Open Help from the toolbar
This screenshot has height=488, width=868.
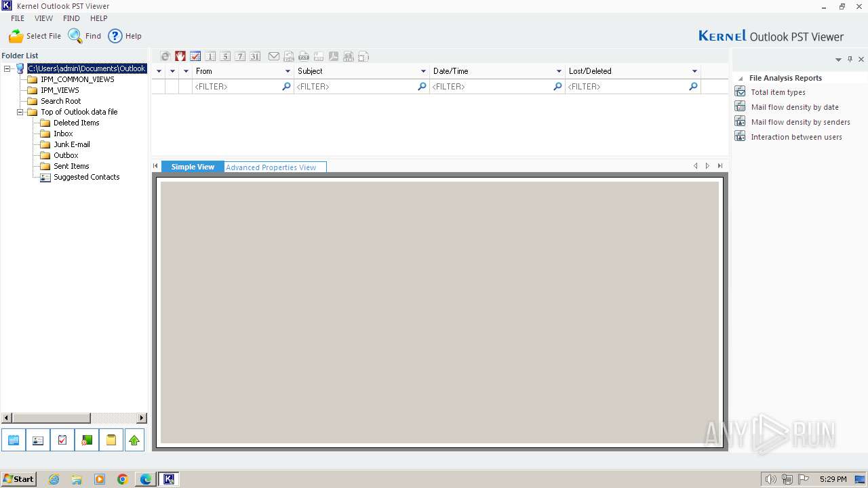[125, 36]
